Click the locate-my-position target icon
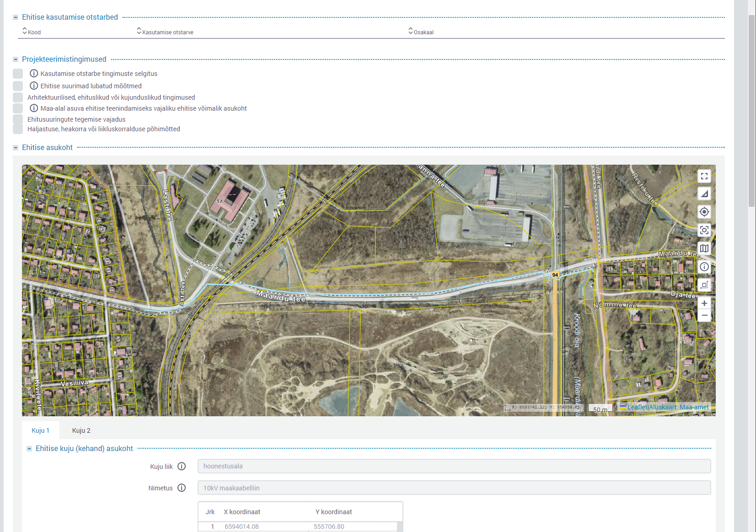 tap(704, 212)
